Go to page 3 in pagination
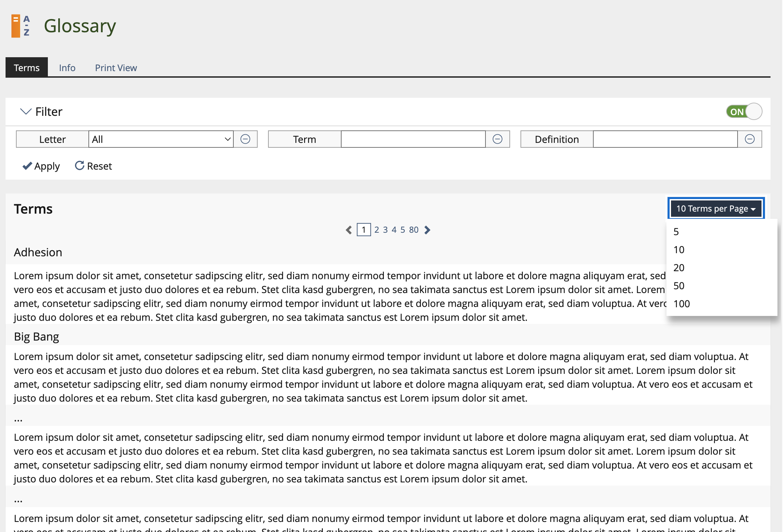 (385, 230)
